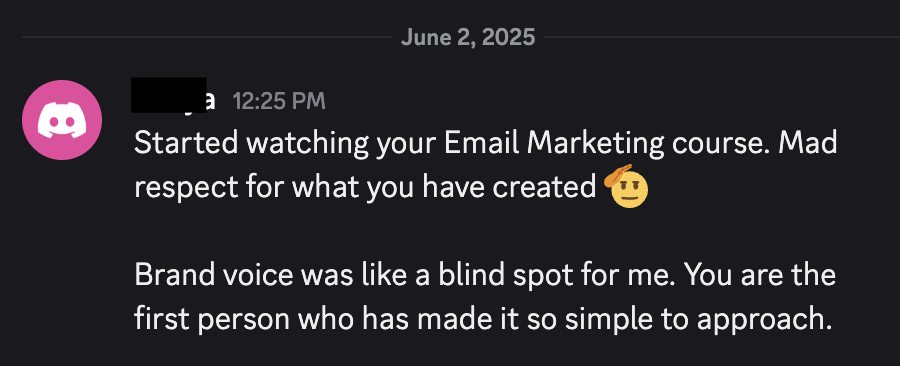Click the divider line right of the date
Image resolution: width=900 pixels, height=366 pixels.
tap(722, 37)
